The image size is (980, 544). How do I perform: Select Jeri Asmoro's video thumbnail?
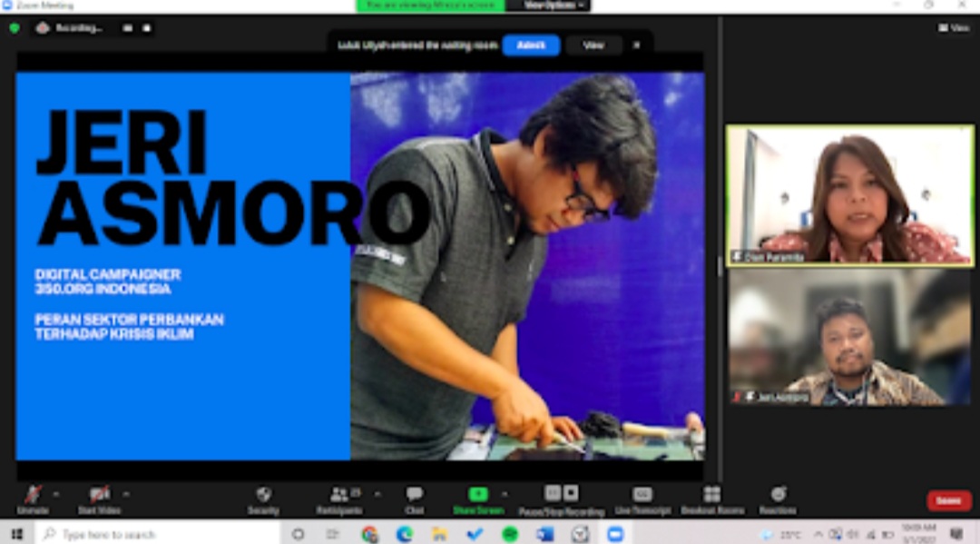[x=850, y=338]
